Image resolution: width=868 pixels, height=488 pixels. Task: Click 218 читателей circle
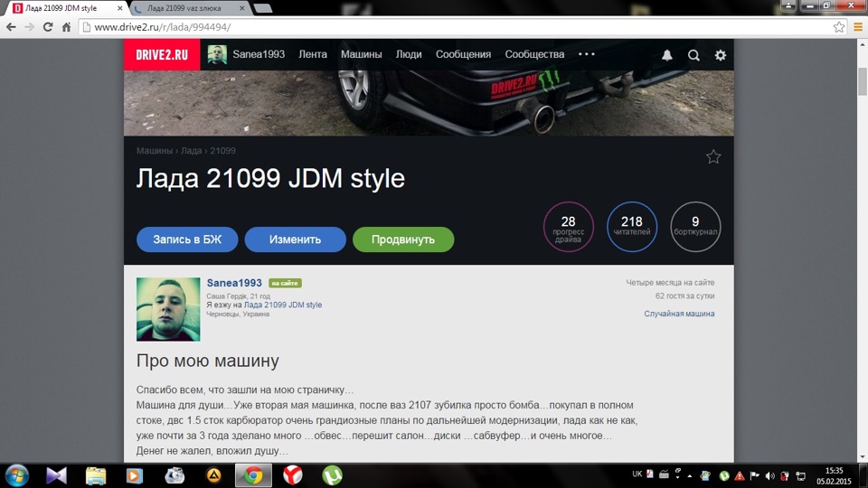click(x=632, y=227)
